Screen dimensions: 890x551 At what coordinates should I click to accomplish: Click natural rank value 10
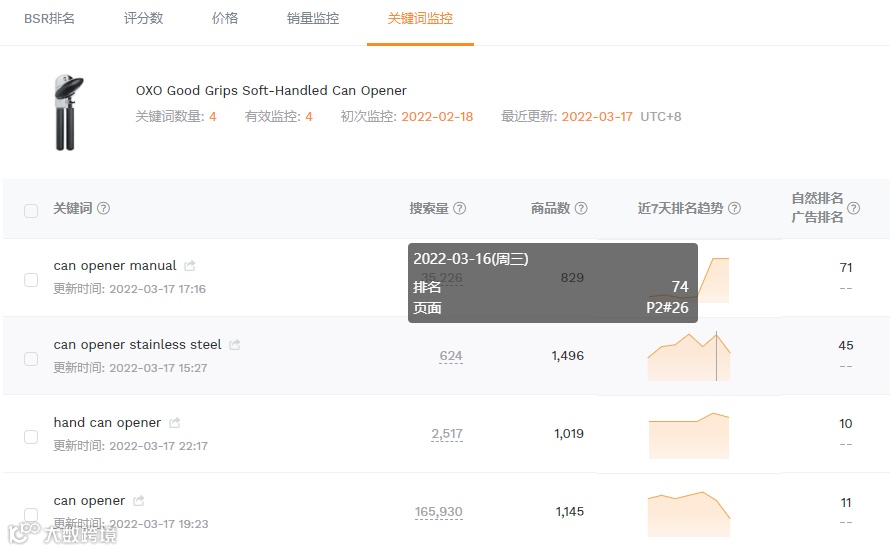[x=846, y=424]
